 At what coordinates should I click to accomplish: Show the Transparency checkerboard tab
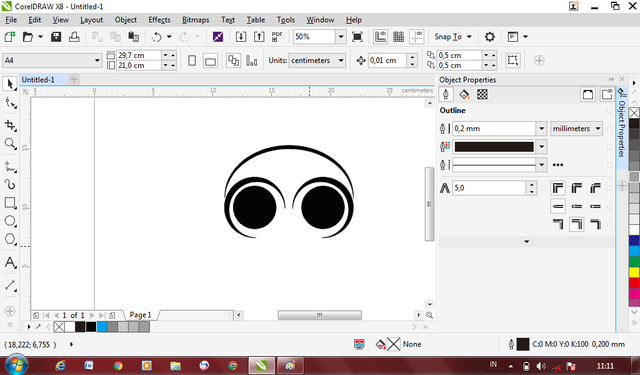[x=482, y=95]
